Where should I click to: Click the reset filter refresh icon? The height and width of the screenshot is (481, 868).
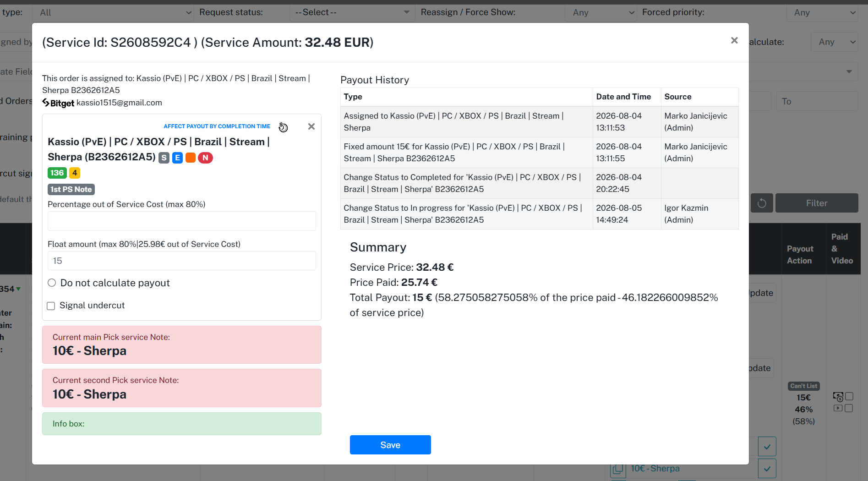(762, 203)
